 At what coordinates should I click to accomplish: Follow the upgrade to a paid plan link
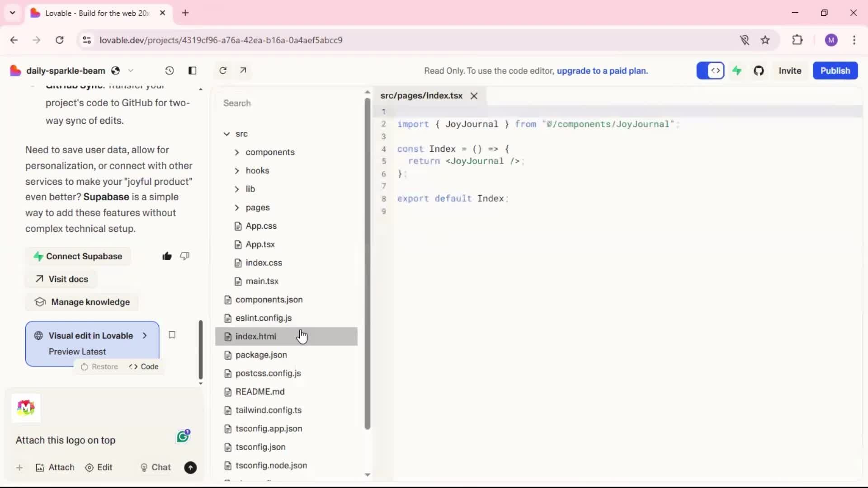point(602,70)
